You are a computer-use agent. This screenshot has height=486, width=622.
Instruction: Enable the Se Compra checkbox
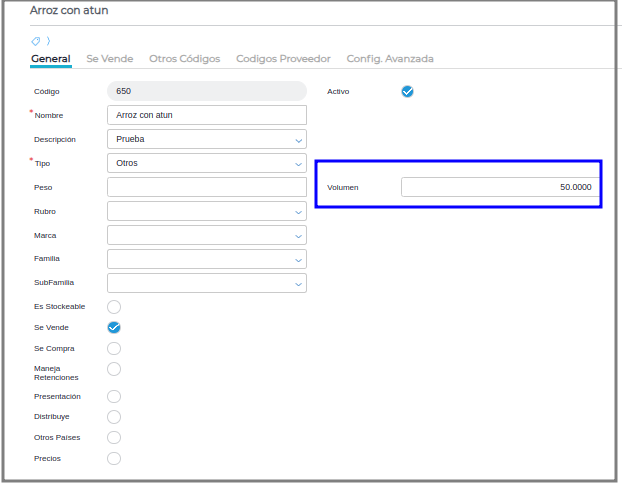[114, 348]
